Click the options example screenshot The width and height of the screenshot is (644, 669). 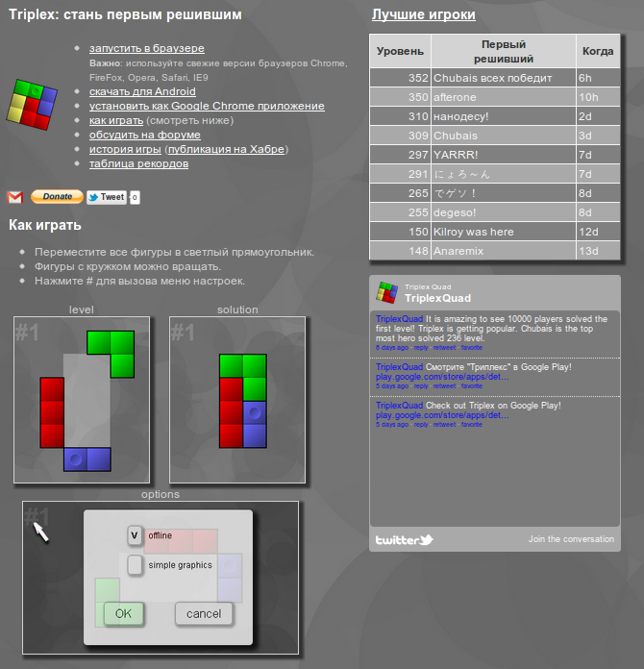(x=161, y=578)
